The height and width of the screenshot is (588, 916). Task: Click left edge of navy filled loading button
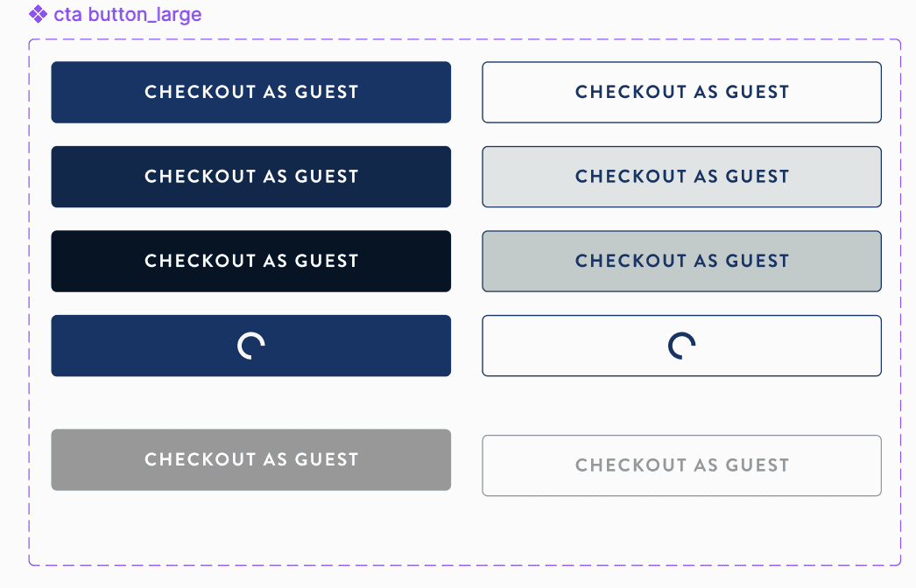coord(58,346)
